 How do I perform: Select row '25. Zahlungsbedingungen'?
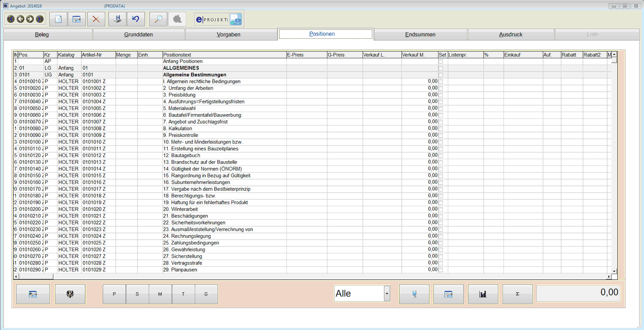[312, 243]
